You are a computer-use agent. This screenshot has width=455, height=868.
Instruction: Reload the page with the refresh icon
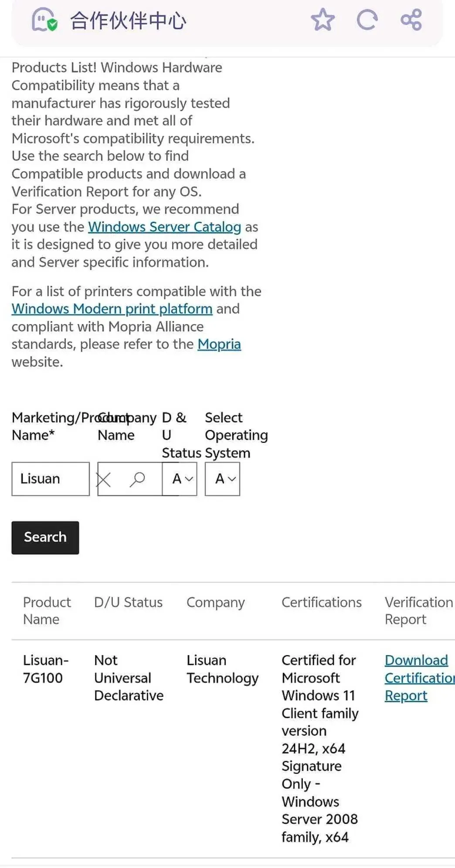(x=367, y=20)
